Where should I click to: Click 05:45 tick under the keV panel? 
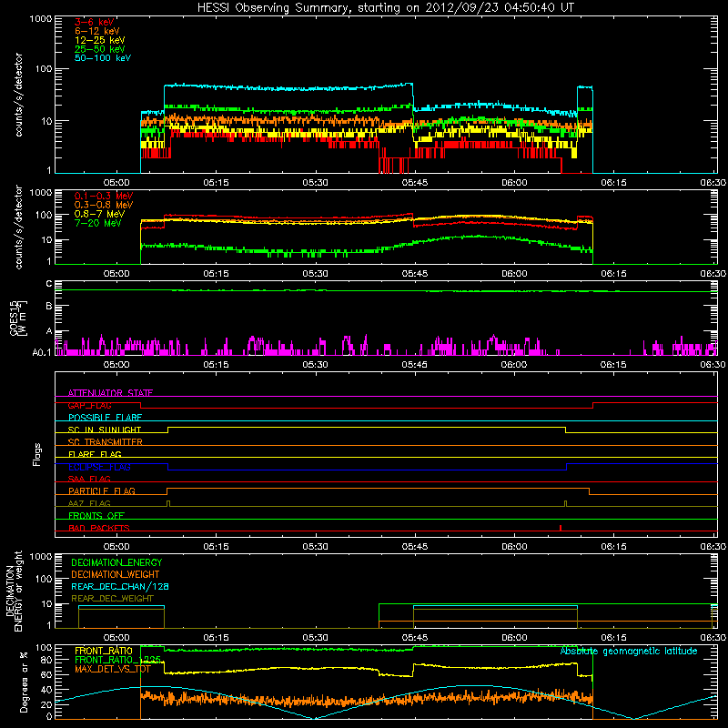click(x=415, y=183)
